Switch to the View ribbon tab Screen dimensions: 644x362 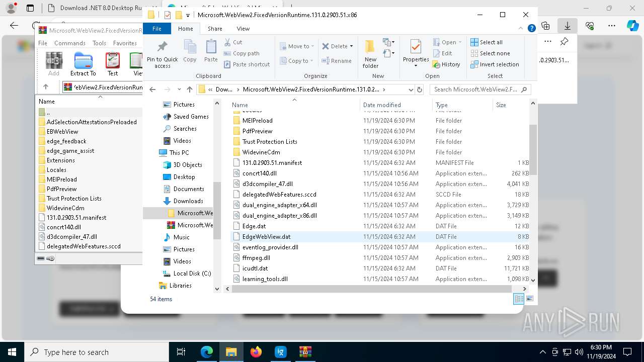[x=243, y=29]
